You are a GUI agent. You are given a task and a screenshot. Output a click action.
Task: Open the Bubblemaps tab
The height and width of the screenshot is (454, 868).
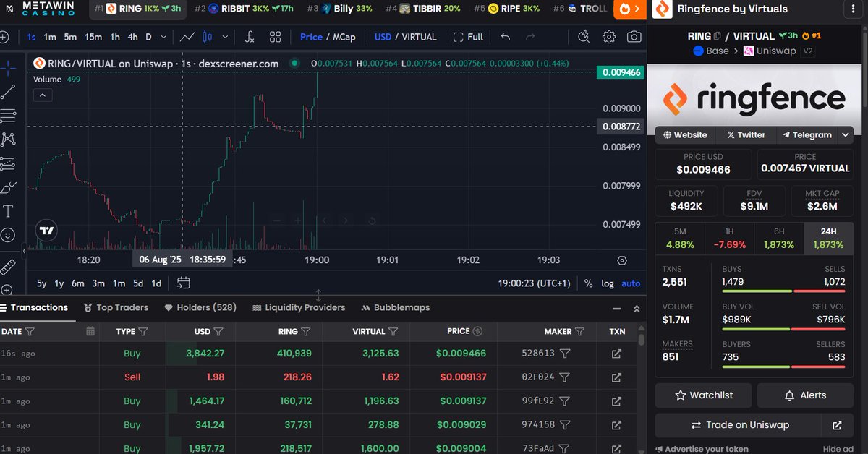pyautogui.click(x=395, y=307)
